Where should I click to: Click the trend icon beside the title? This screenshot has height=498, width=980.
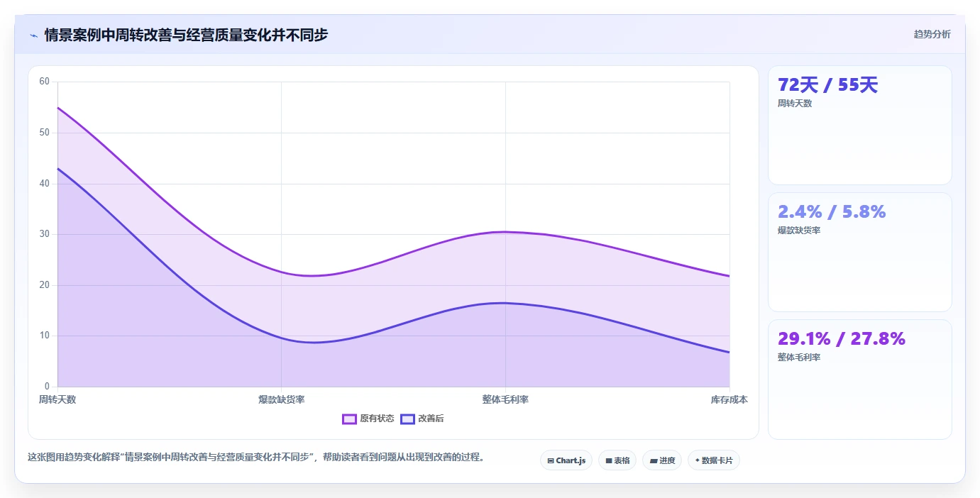pos(33,35)
